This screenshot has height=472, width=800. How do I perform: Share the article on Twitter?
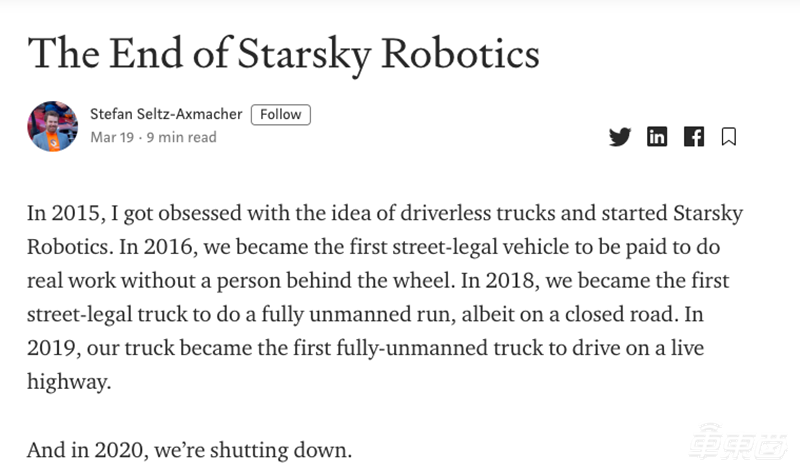pyautogui.click(x=620, y=137)
